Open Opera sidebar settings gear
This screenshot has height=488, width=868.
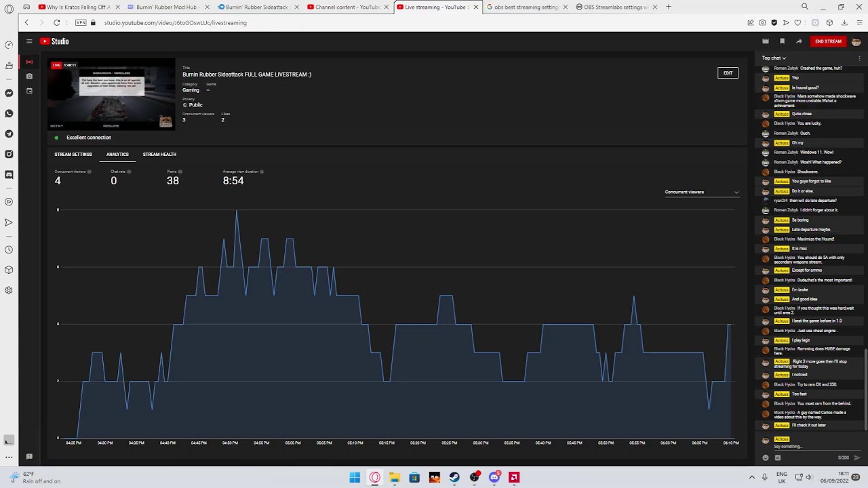point(9,290)
